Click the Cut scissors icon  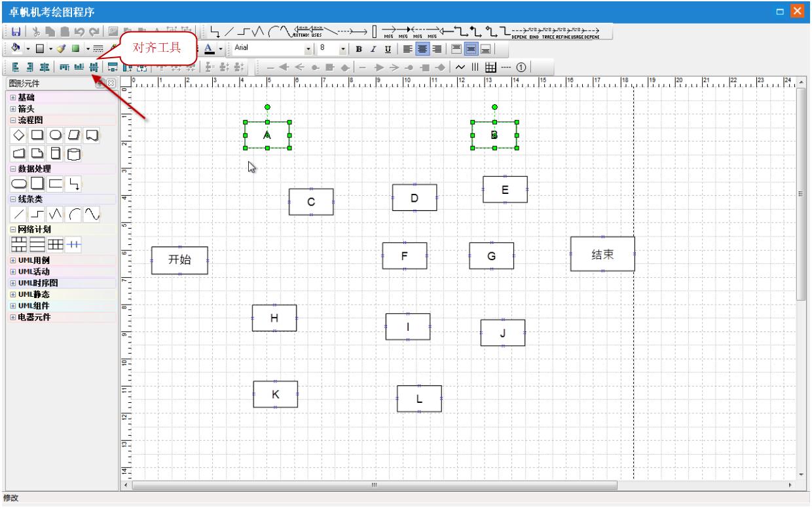[x=36, y=31]
